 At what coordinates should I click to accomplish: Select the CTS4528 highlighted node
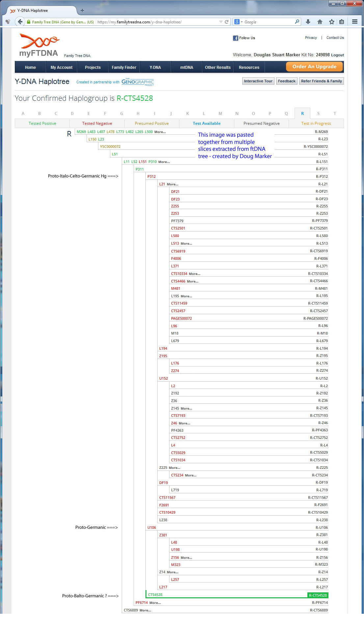[x=155, y=595]
